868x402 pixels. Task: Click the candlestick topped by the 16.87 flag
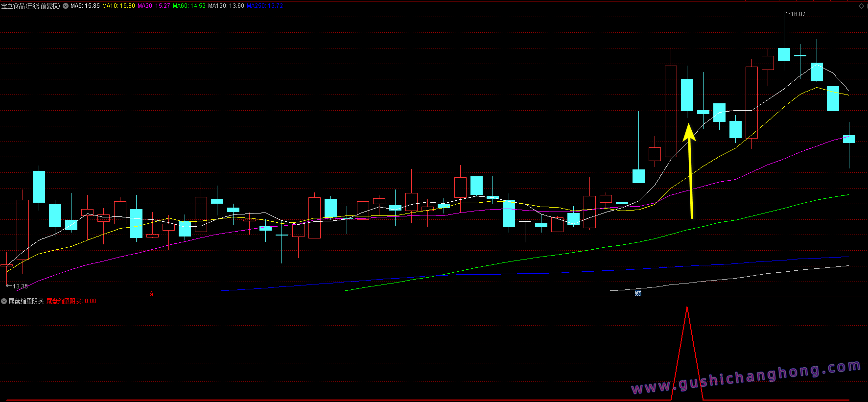point(784,54)
